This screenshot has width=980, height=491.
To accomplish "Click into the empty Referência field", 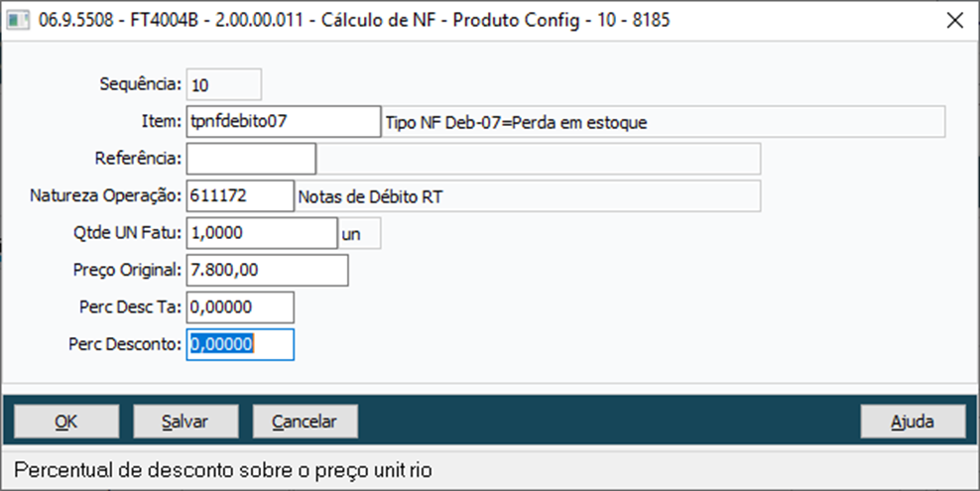I will click(x=250, y=159).
